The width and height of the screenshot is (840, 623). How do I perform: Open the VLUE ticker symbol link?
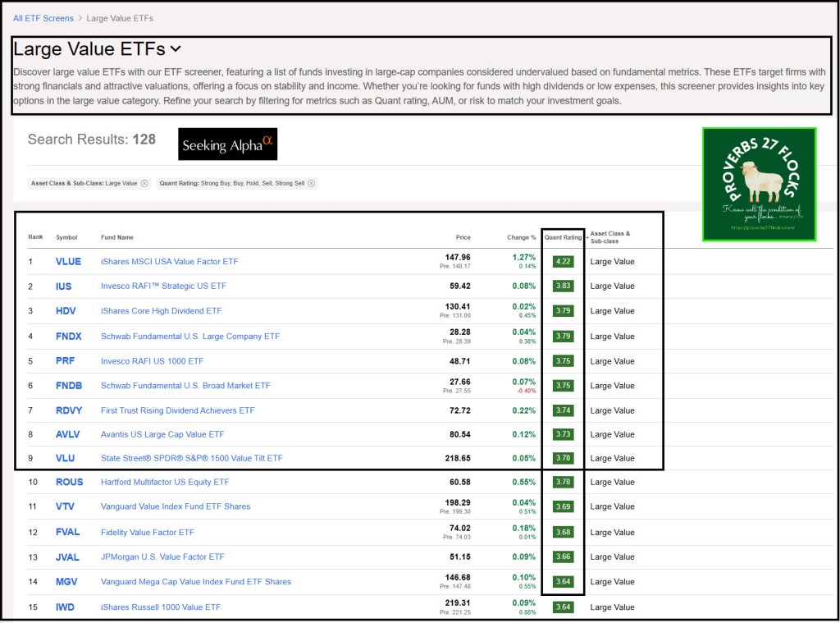tap(68, 262)
